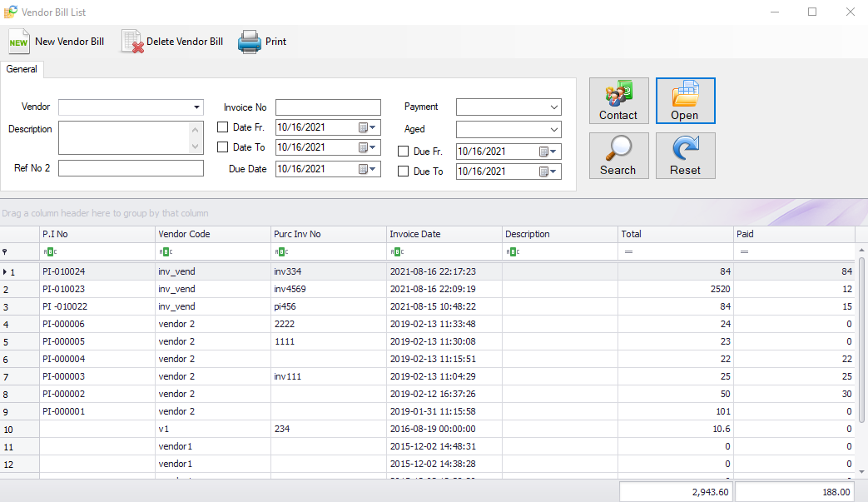868x502 pixels.
Task: Click the Ref No 2 input field
Action: (131, 168)
